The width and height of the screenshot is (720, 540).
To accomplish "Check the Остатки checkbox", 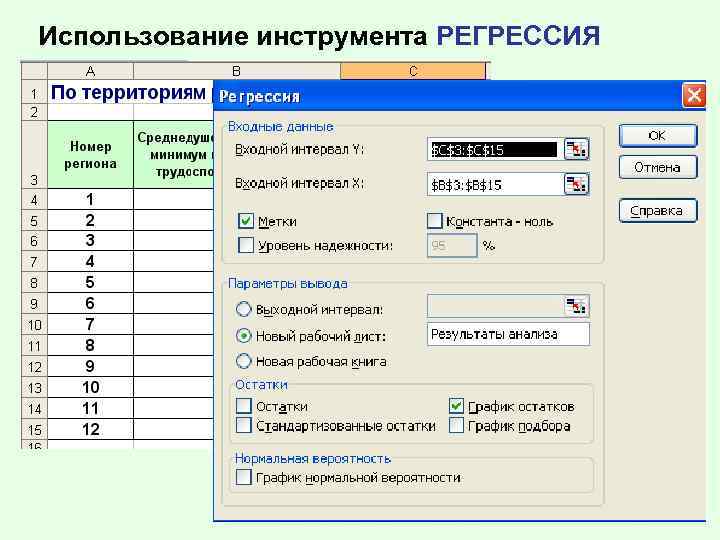I will tap(243, 406).
